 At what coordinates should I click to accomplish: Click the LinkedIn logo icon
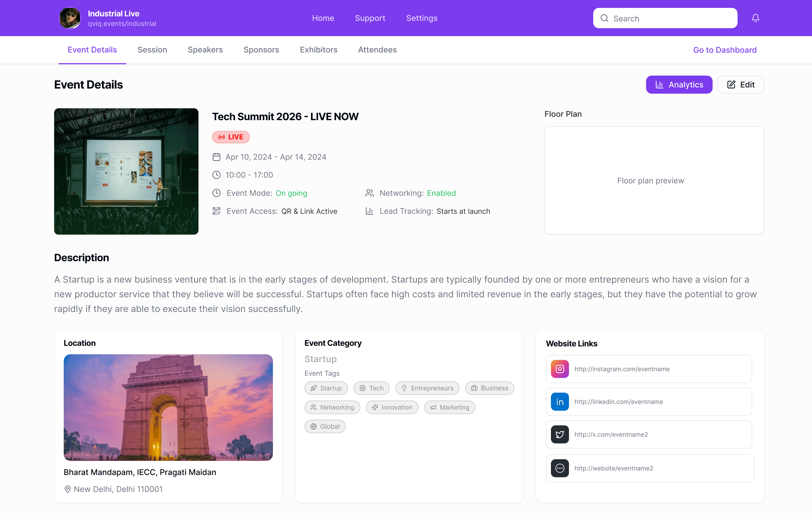tap(560, 402)
